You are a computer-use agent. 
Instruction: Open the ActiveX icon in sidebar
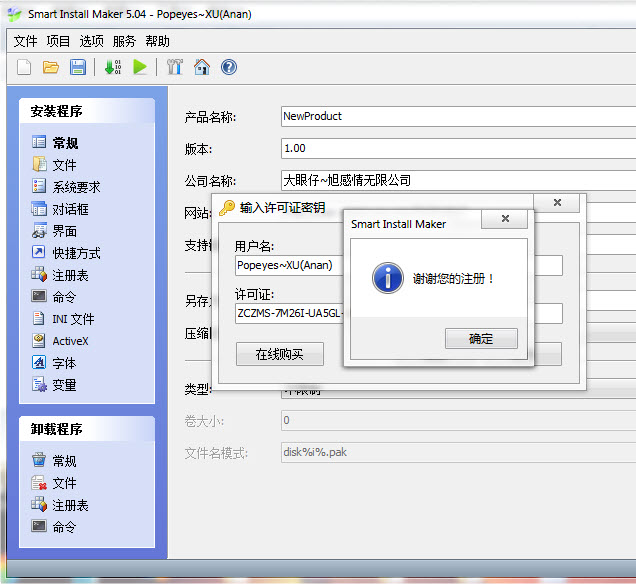pos(39,340)
